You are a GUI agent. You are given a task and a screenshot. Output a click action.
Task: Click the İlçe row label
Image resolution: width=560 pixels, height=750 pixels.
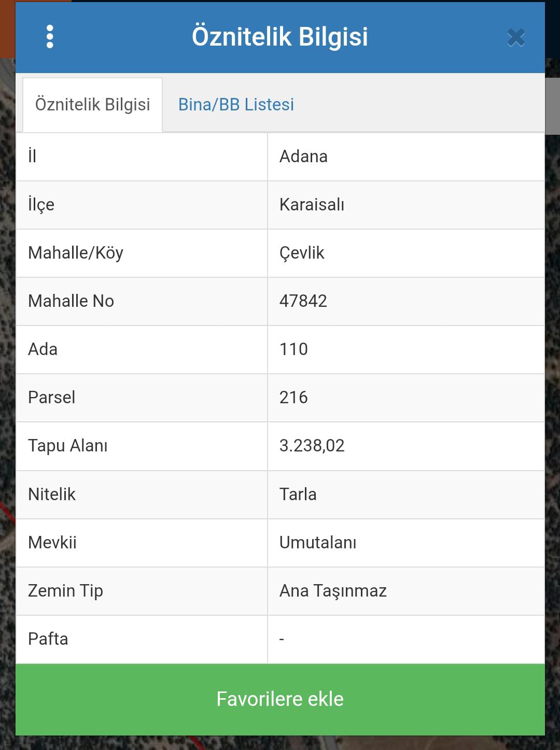point(41,205)
